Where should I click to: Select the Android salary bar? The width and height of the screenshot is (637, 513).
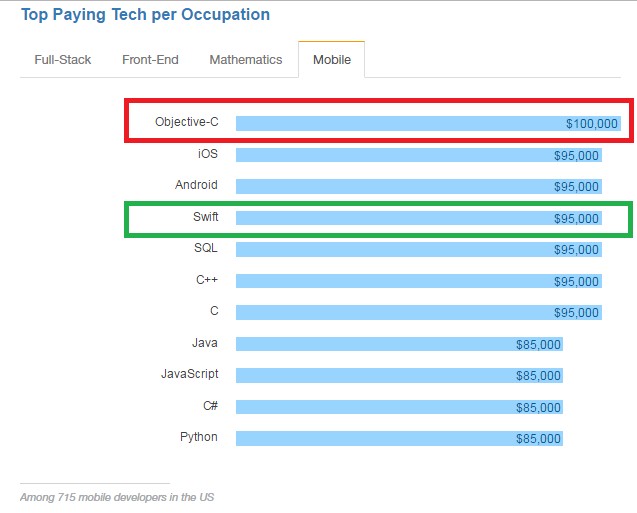coord(419,186)
